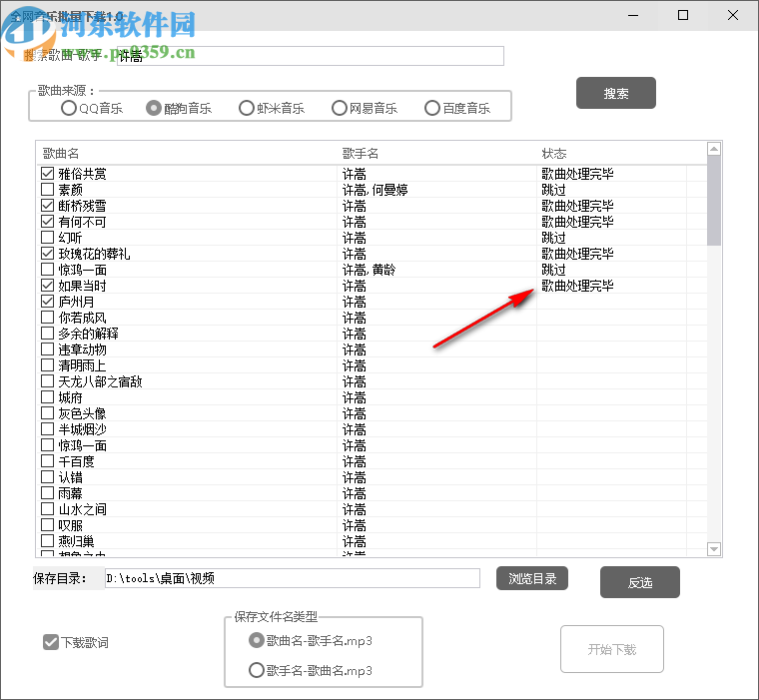Image resolution: width=759 pixels, height=700 pixels.
Task: Click the song list scrollbar thumb
Action: (713, 201)
